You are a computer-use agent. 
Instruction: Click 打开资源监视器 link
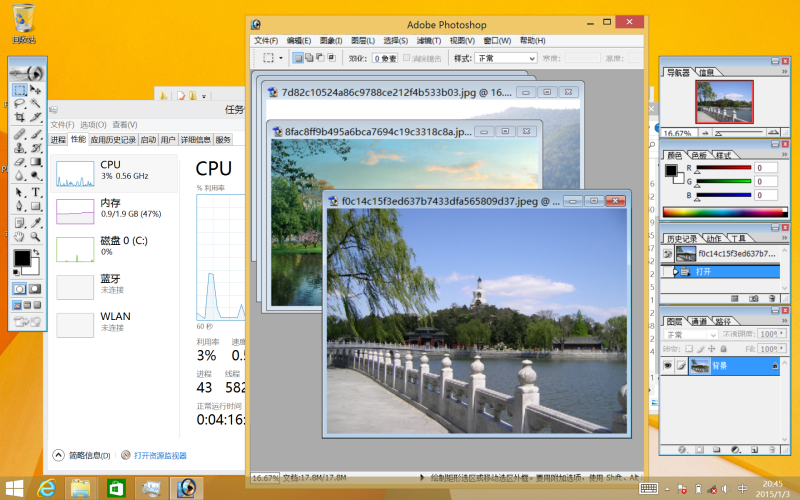(x=160, y=455)
